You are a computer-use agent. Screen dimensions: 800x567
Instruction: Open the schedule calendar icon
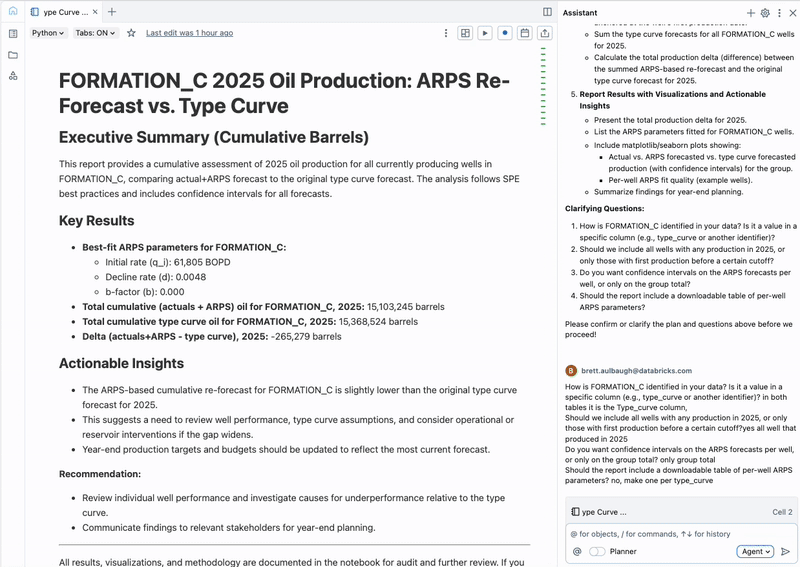tap(525, 33)
